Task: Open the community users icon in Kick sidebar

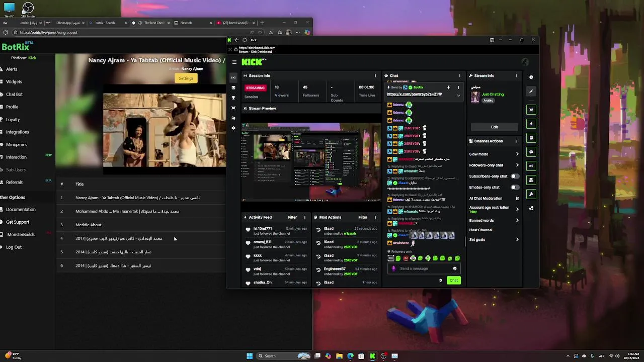Action: (x=233, y=118)
